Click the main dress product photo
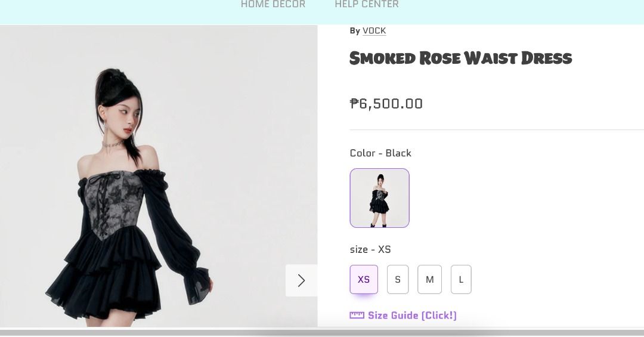 pos(159,176)
